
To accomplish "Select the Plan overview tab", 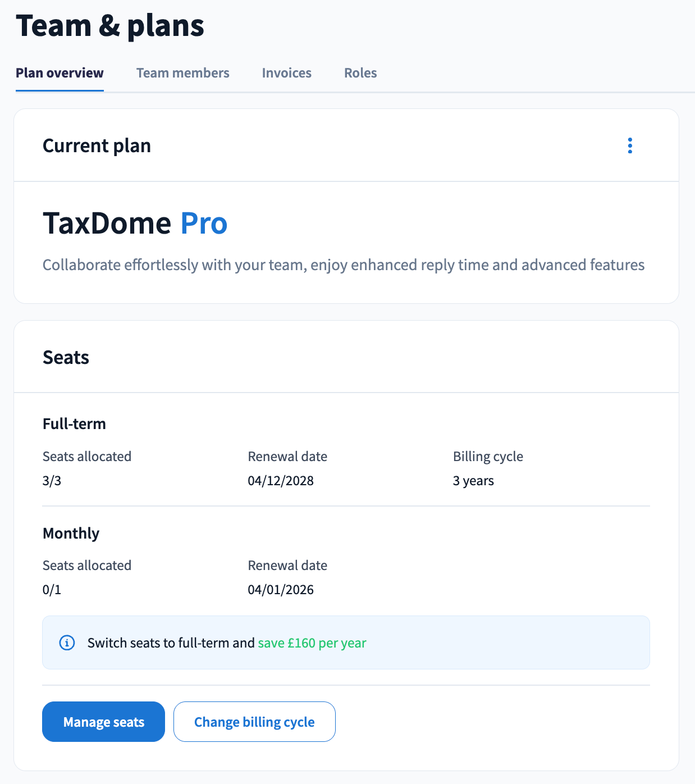I will (x=60, y=73).
